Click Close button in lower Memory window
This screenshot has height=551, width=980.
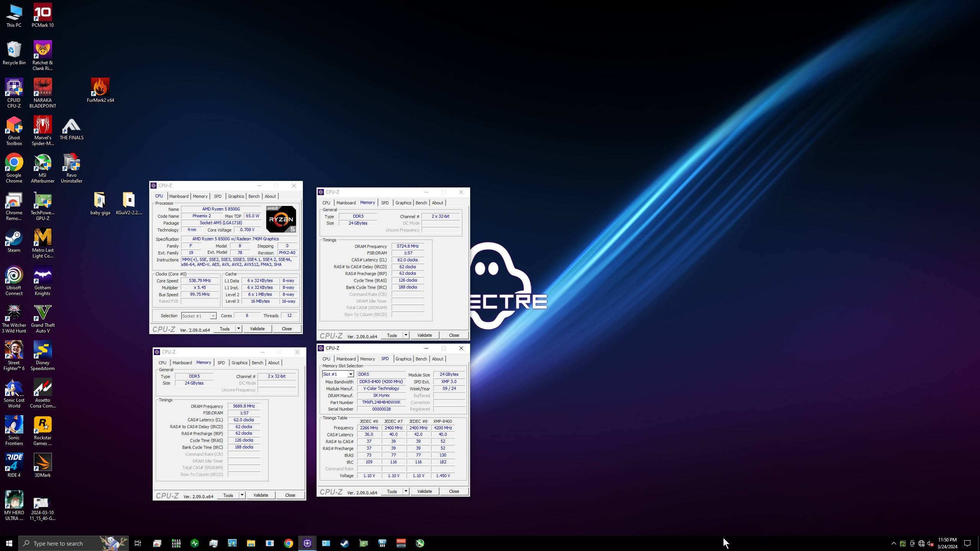click(290, 495)
